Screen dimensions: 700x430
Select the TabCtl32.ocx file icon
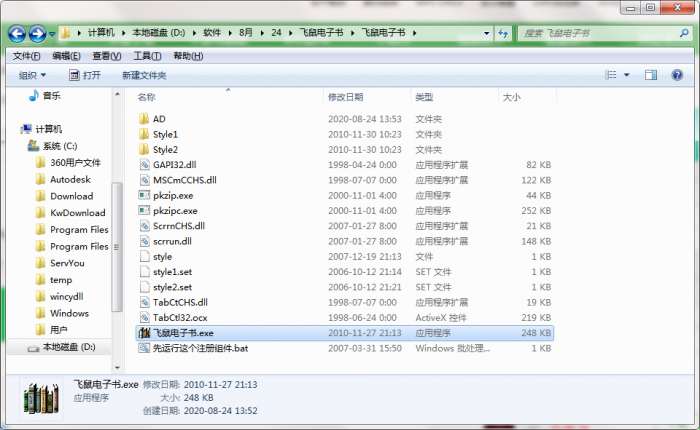[x=144, y=317]
